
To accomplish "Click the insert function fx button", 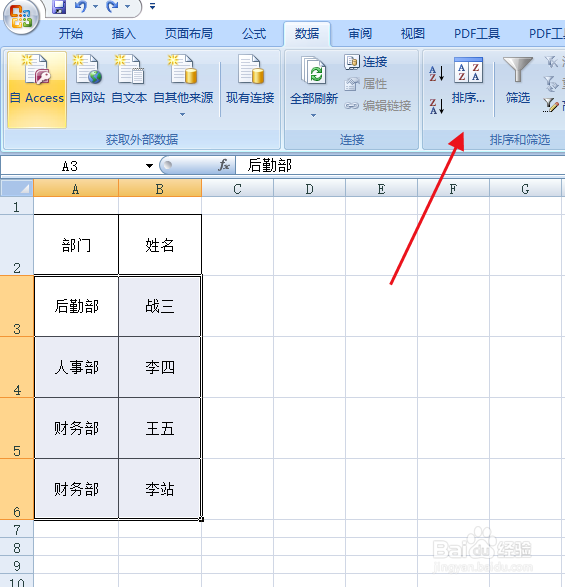I will (x=224, y=165).
